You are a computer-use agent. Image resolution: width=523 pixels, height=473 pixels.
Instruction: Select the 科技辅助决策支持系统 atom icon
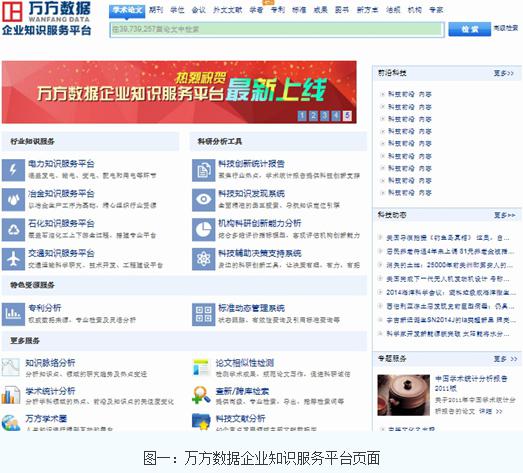pos(203,259)
